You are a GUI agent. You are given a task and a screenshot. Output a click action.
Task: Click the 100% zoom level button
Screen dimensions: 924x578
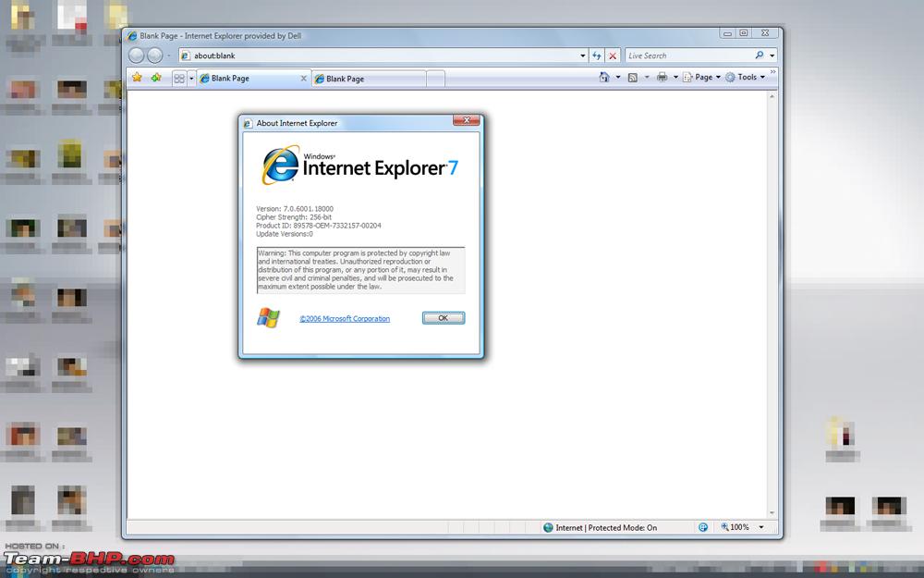[x=735, y=527]
